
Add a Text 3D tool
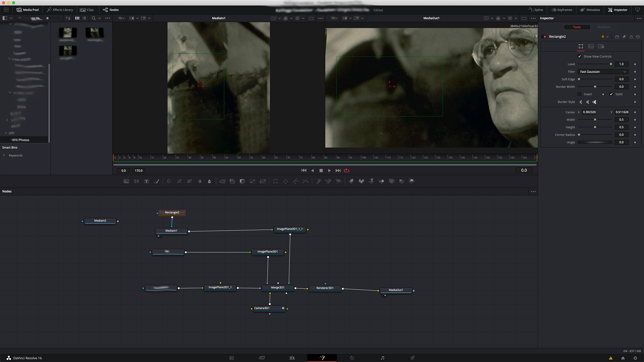coord(371,181)
